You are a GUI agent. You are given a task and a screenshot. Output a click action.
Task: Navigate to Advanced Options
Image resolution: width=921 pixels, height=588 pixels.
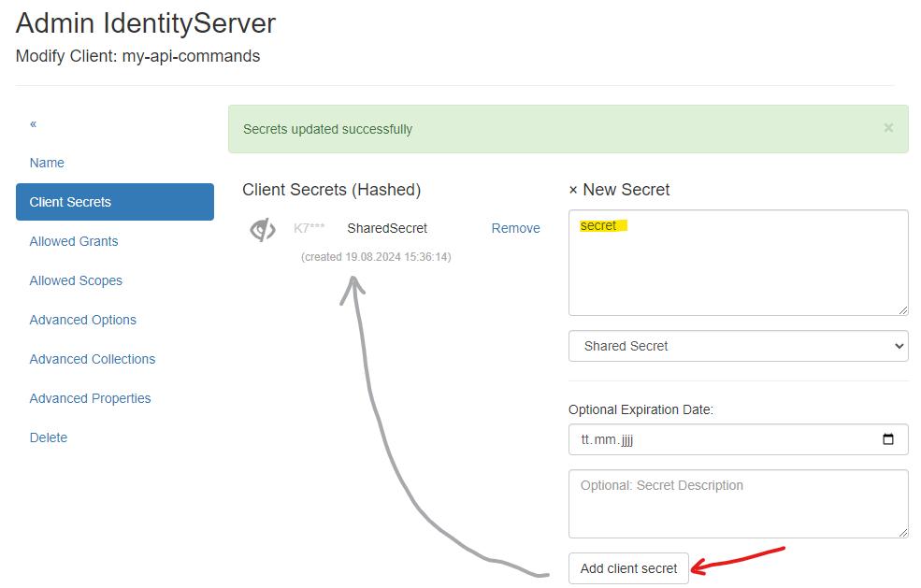tap(83, 320)
